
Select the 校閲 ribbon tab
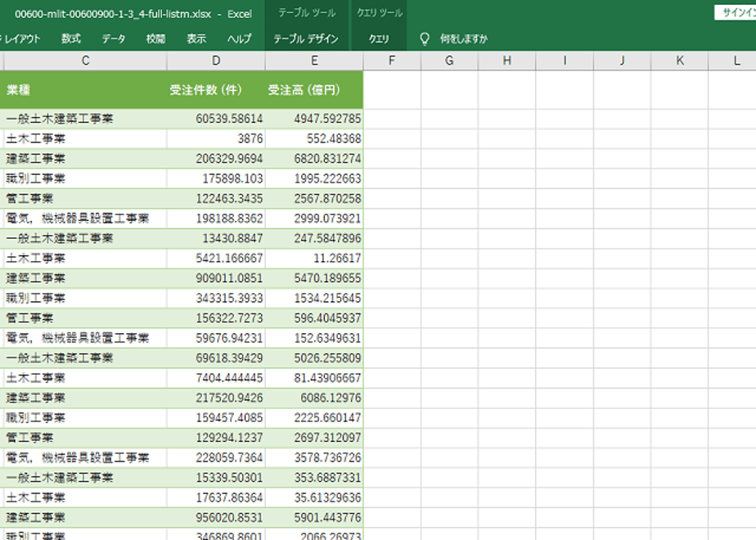tap(155, 38)
